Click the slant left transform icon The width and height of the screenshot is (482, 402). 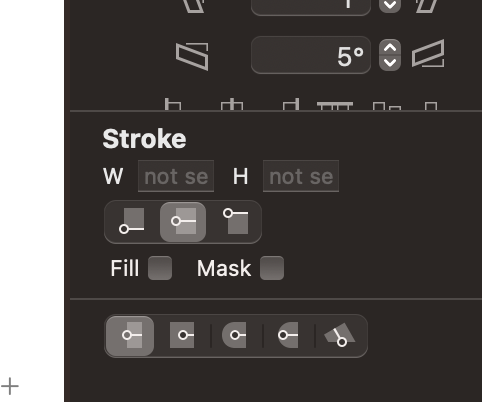click(x=192, y=56)
